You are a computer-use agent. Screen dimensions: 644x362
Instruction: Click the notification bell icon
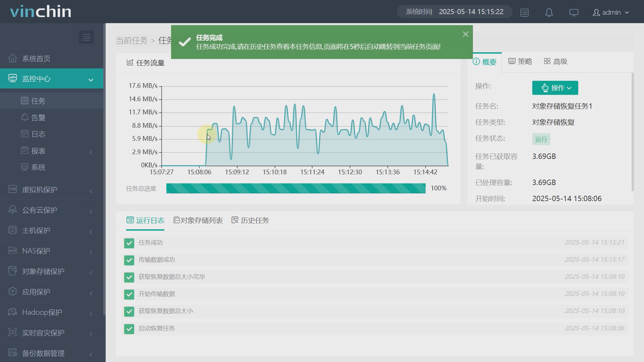coord(549,12)
